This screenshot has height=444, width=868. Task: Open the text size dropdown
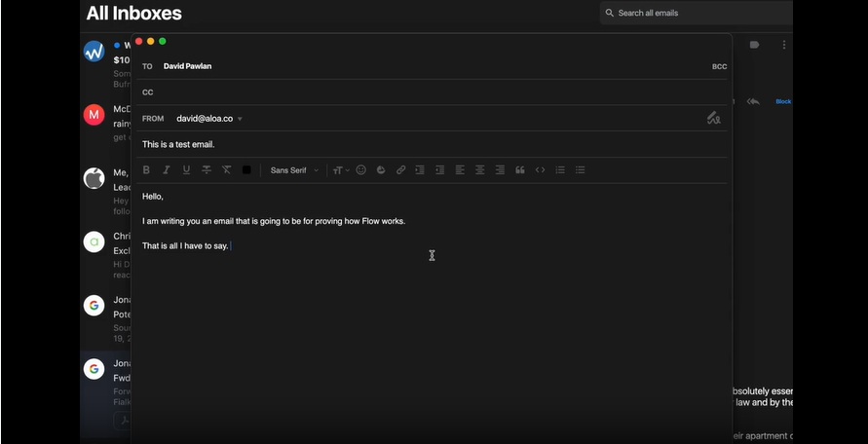[x=341, y=170]
